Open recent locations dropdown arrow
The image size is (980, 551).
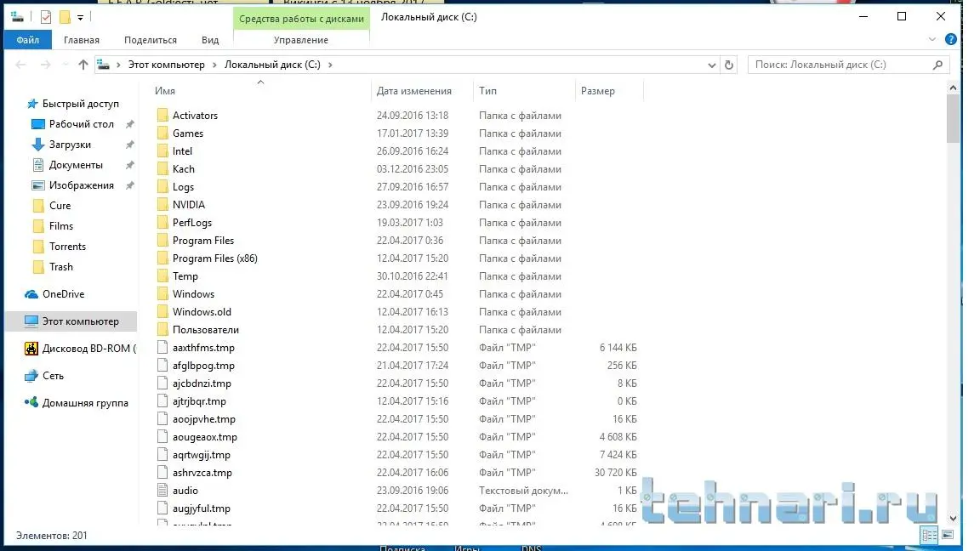[65, 65]
